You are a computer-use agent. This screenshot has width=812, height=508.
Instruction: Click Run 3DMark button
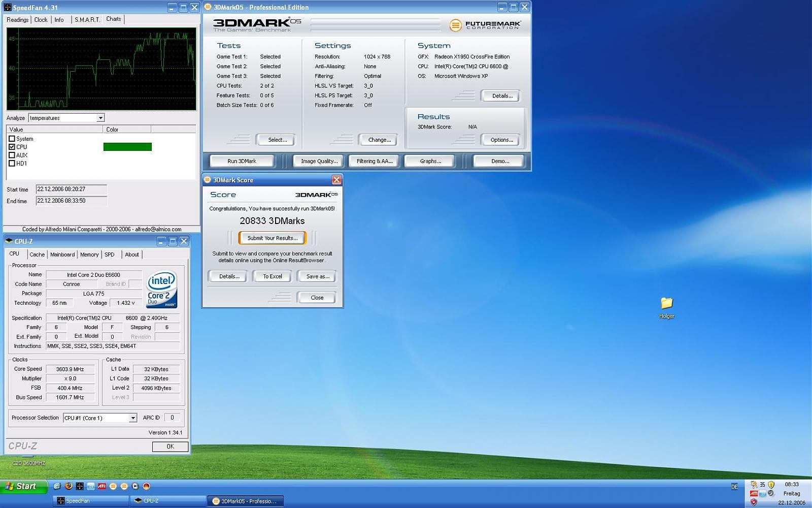click(x=242, y=161)
